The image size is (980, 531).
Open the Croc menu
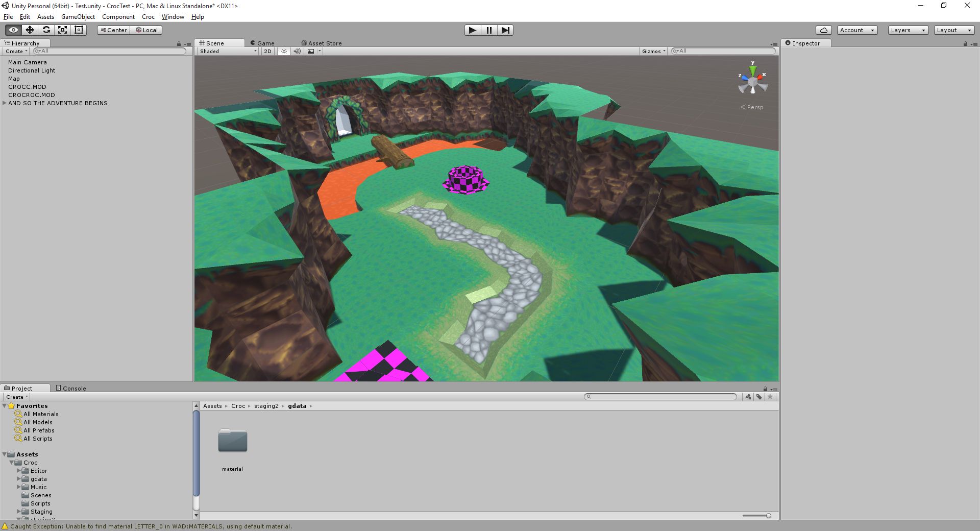pyautogui.click(x=148, y=17)
